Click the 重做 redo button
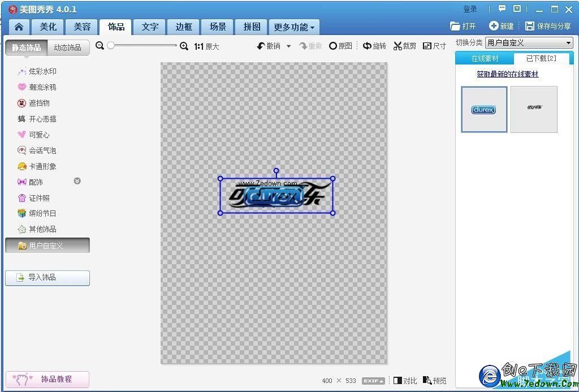Viewport: 579px width, 392px height. point(310,46)
